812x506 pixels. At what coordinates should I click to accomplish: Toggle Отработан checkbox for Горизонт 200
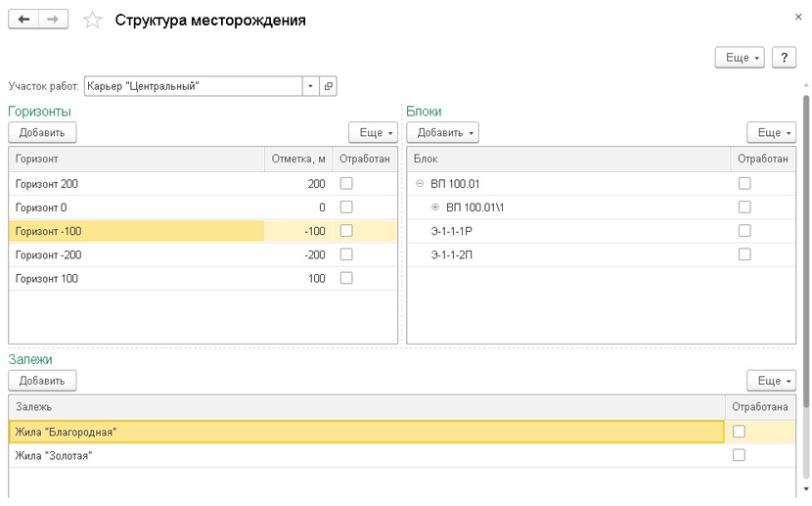pos(346,183)
